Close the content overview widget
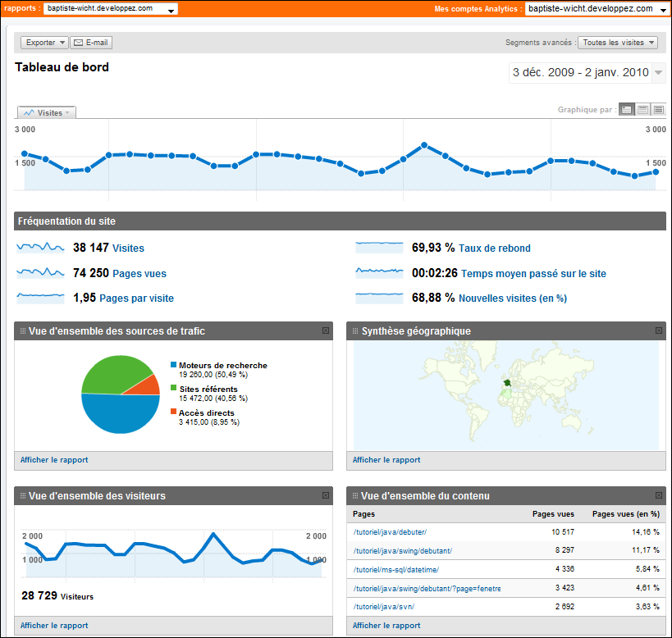 tap(659, 495)
